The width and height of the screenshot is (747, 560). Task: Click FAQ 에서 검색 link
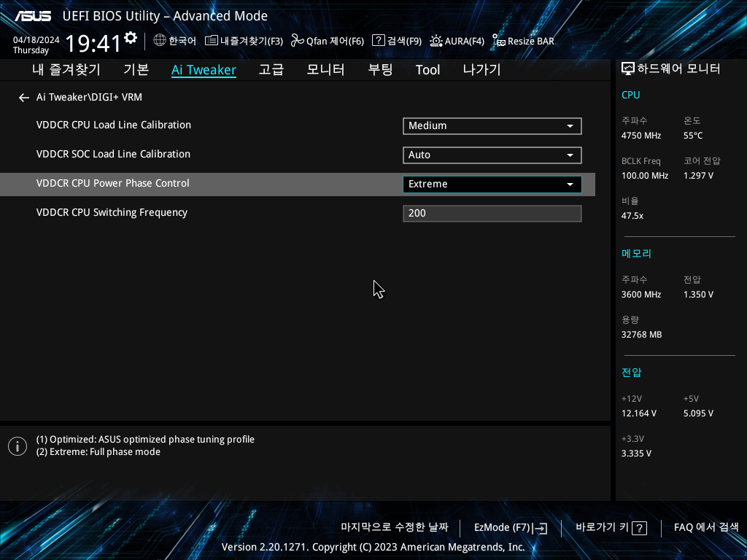point(706,527)
